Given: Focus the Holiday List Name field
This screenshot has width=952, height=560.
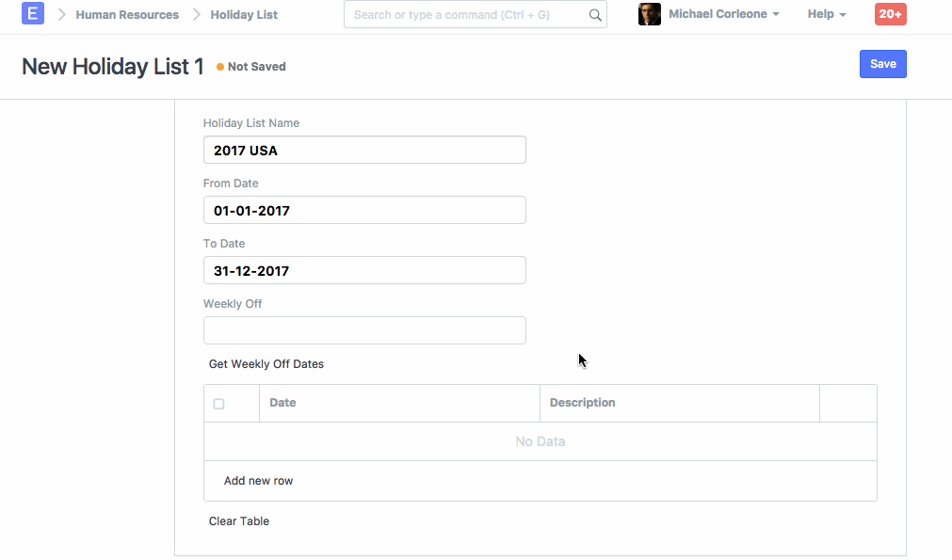Looking at the screenshot, I should (364, 151).
